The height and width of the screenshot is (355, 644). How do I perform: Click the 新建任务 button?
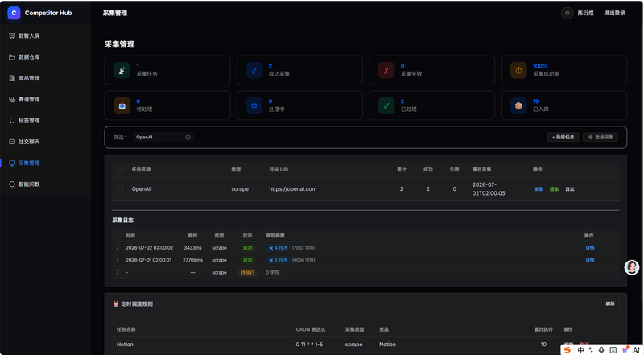pos(563,137)
